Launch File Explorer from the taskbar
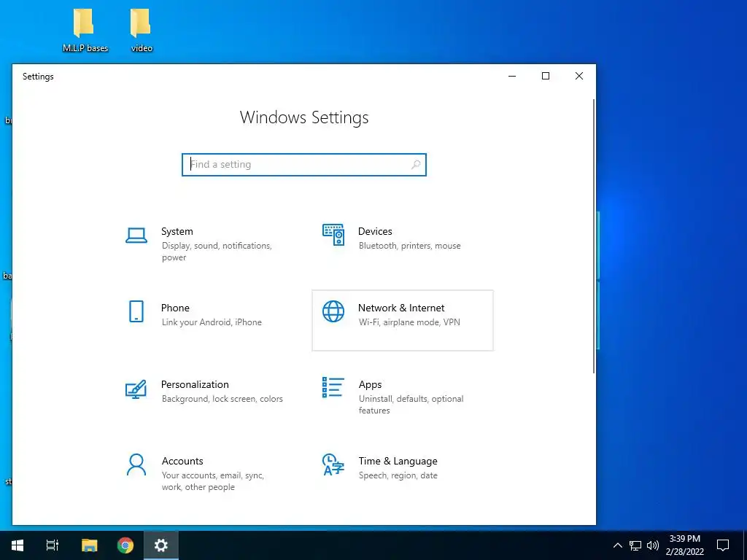 pos(89,545)
